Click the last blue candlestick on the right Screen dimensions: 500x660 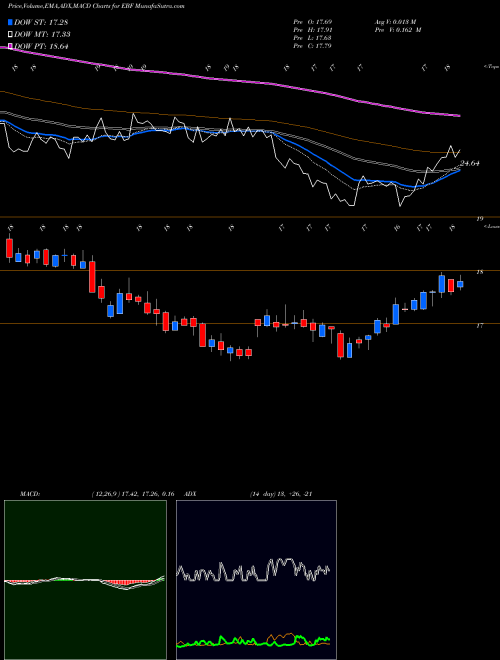460,285
